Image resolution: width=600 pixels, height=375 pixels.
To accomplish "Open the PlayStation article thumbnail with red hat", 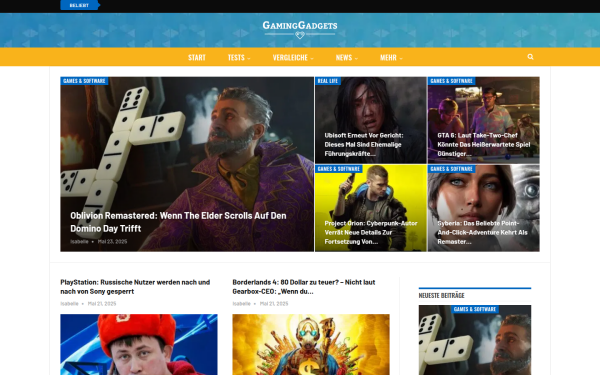I will click(139, 344).
